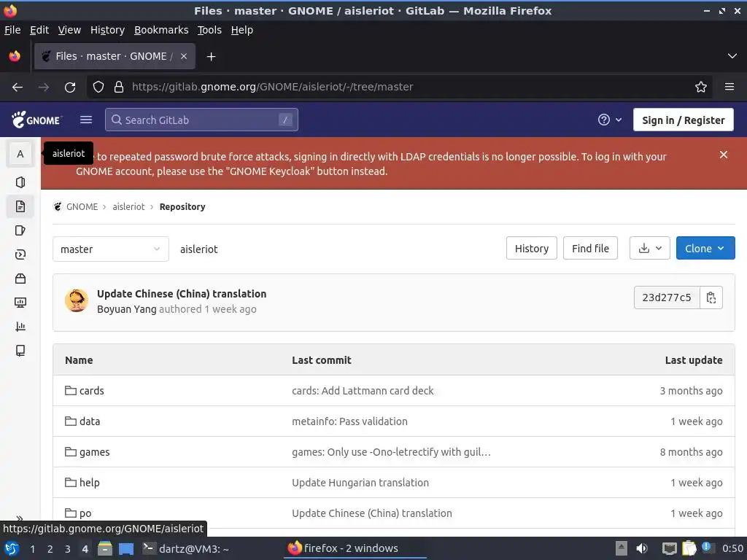The height and width of the screenshot is (560, 747).
Task: Open the data folder
Action: pyautogui.click(x=90, y=421)
